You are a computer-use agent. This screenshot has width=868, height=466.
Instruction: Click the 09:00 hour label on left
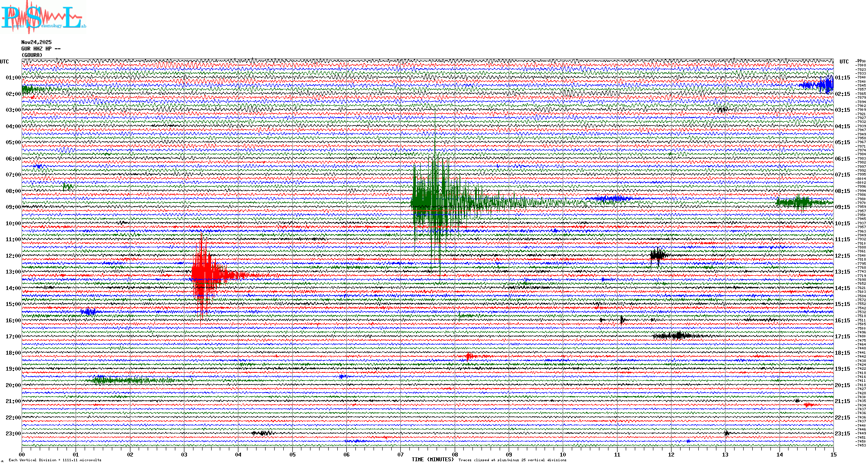[x=13, y=207]
